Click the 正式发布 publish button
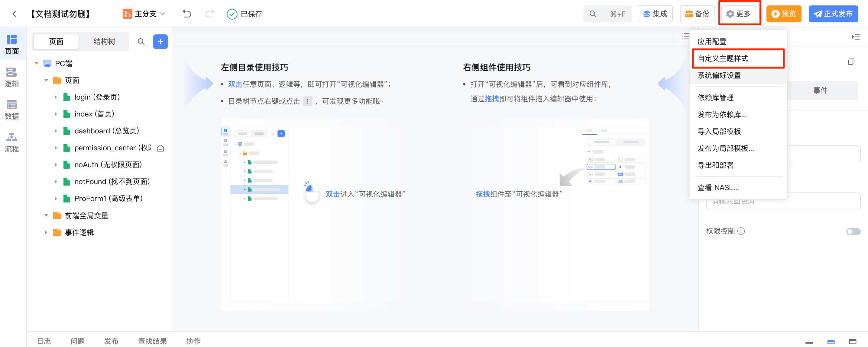 click(833, 14)
